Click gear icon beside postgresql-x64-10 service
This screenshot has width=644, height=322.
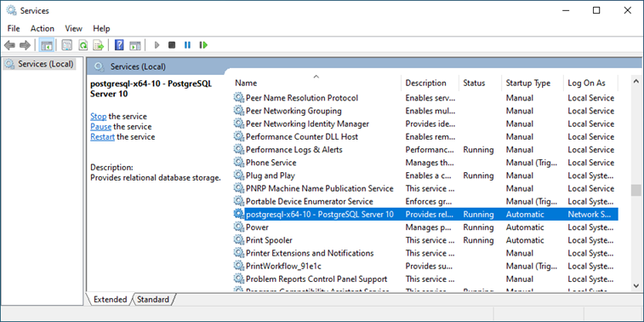coord(238,215)
